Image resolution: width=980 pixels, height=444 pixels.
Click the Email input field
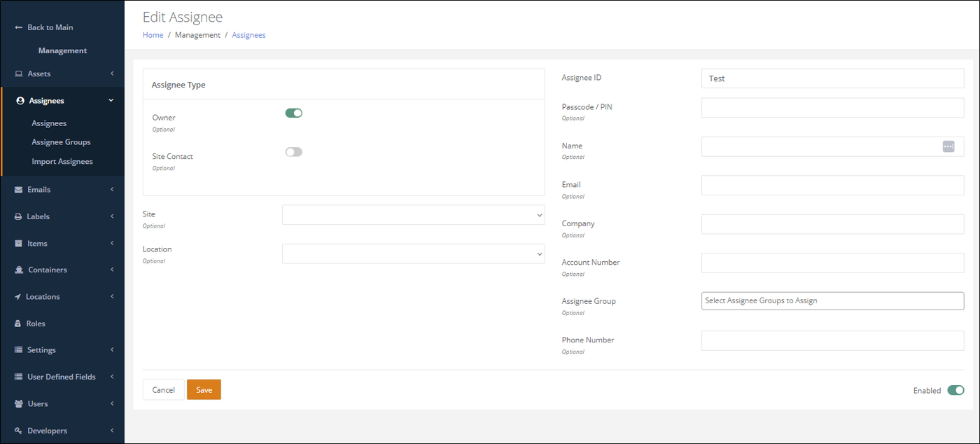click(832, 186)
